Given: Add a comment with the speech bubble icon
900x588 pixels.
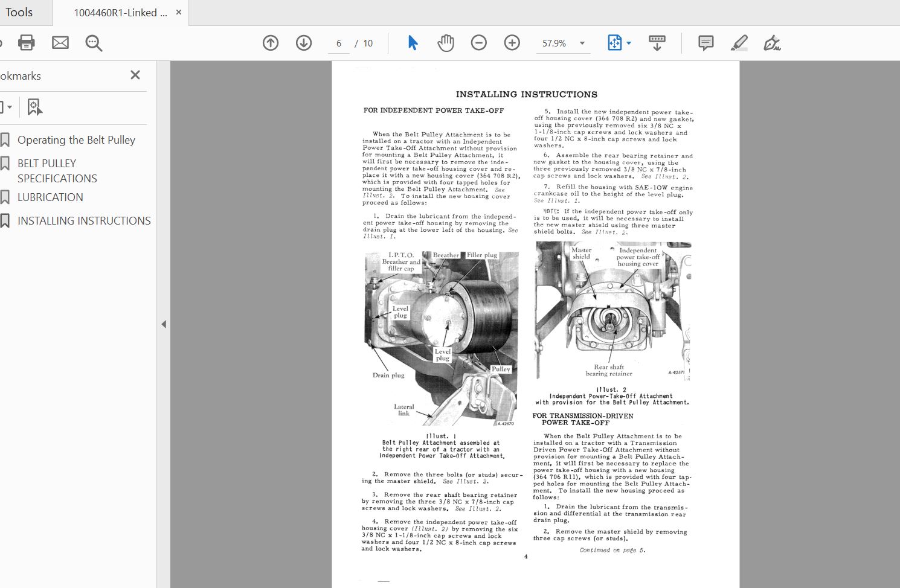Looking at the screenshot, I should (706, 43).
